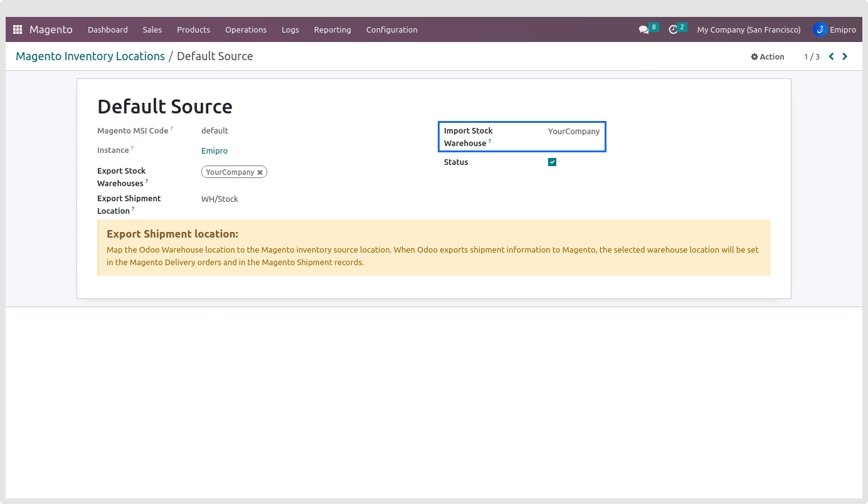Open the Configuration menu
The height and width of the screenshot is (504, 868).
click(x=391, y=29)
